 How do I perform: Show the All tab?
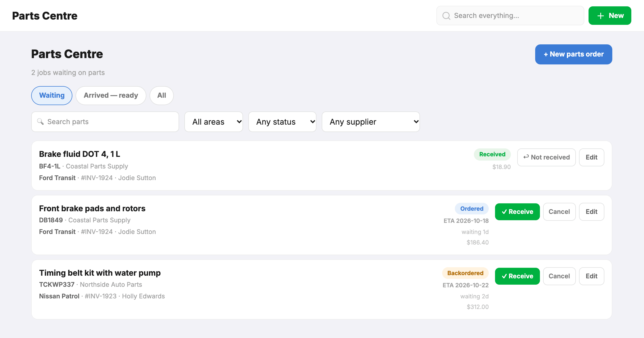162,95
